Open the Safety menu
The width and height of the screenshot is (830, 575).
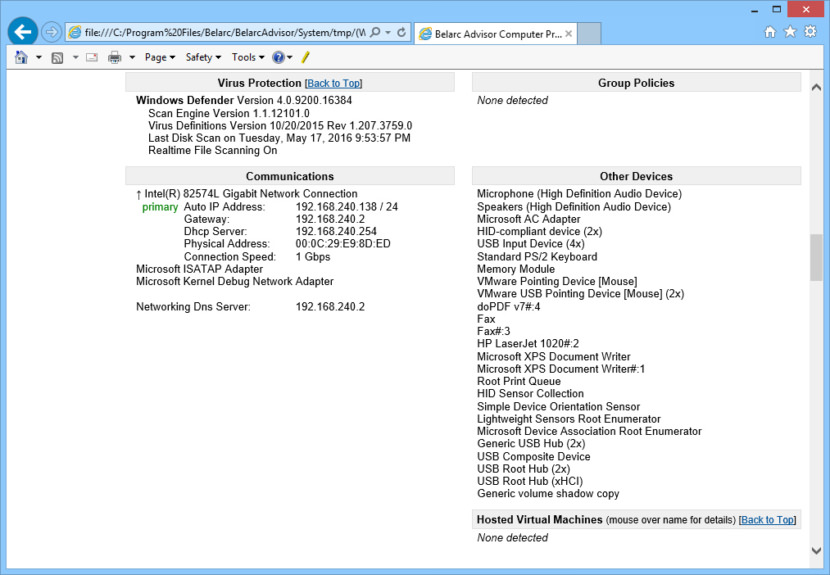tap(203, 57)
